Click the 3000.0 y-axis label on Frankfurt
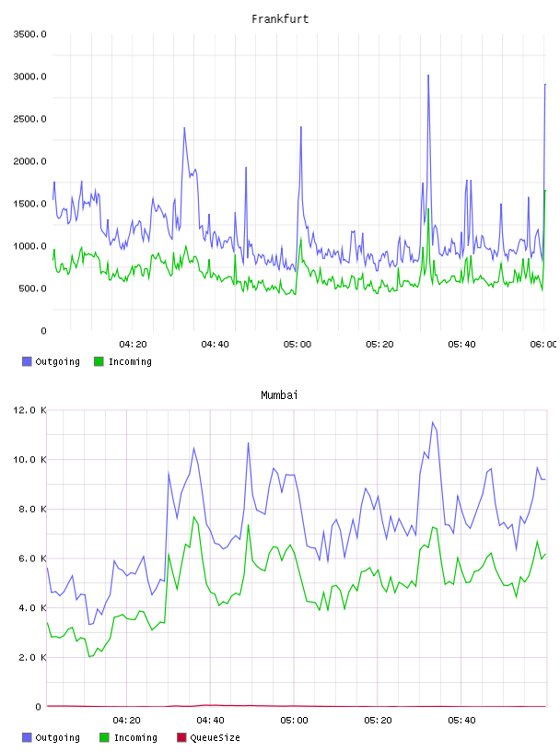 tap(29, 76)
